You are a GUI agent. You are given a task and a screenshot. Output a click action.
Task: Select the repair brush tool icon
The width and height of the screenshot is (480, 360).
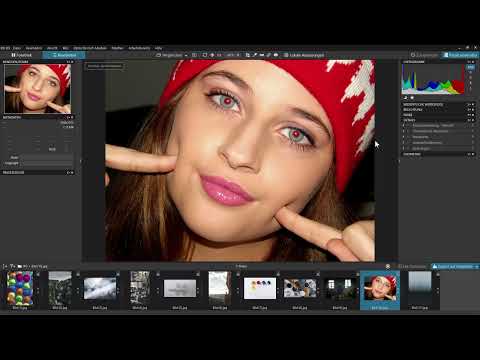coord(269,55)
